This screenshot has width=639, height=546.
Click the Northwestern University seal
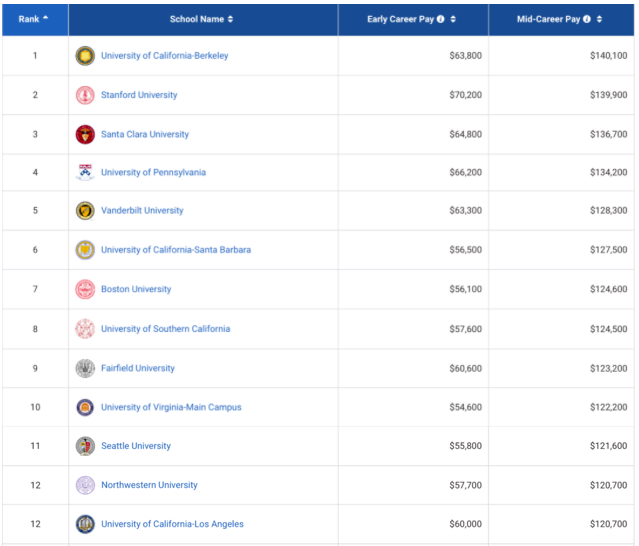pos(85,485)
